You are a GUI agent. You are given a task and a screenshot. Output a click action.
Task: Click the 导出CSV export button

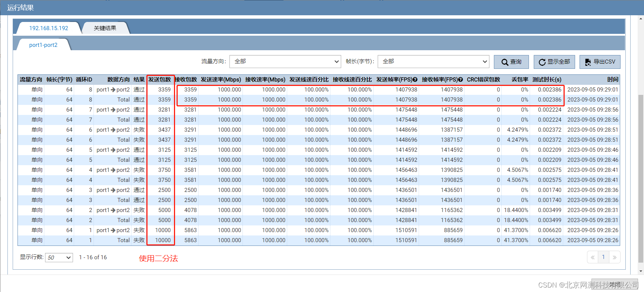point(600,62)
